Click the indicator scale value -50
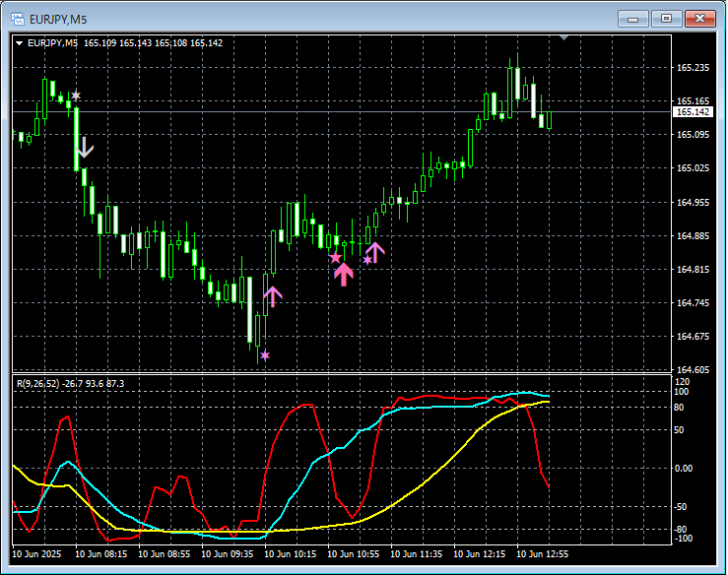The height and width of the screenshot is (575, 728). tap(681, 507)
